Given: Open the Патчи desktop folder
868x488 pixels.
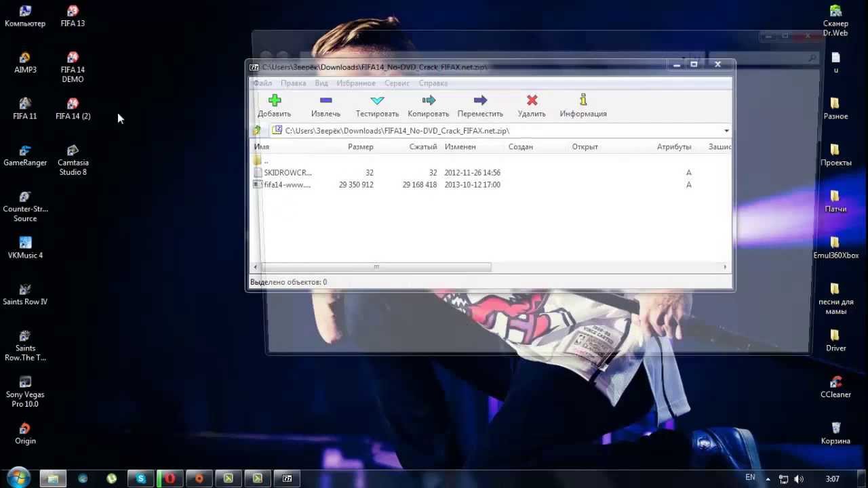Looking at the screenshot, I should click(x=835, y=202).
